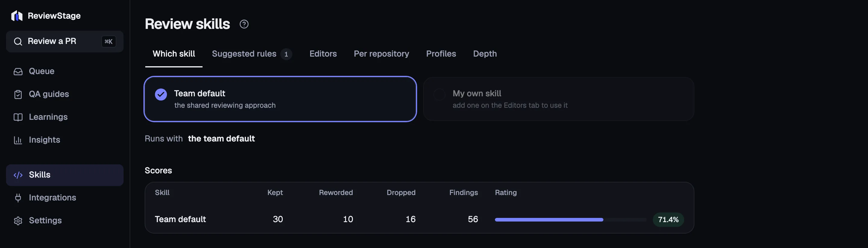Click the Dropped column header
Viewport: 868px width, 248px height.
pos(401,193)
